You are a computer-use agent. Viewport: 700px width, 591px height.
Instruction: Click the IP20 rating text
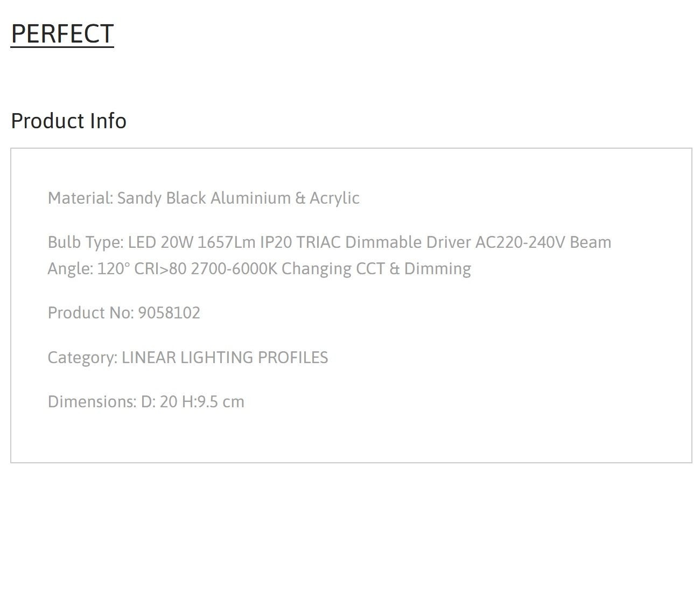tap(276, 242)
